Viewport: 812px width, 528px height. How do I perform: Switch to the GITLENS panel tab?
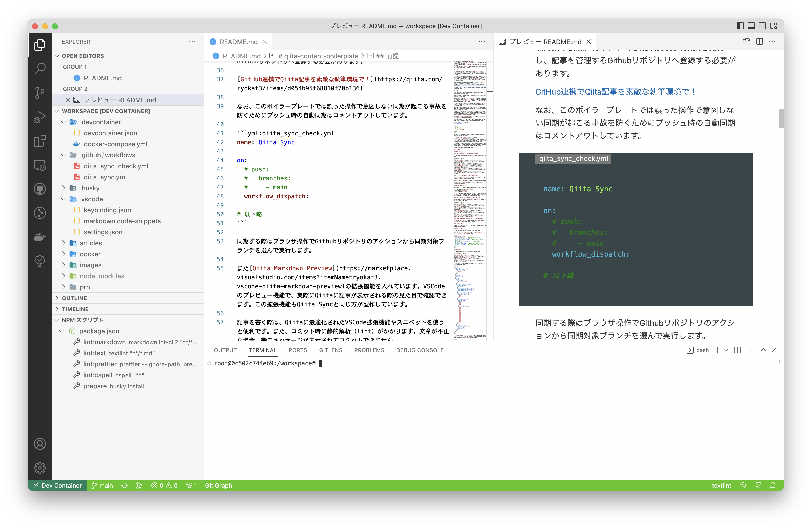point(330,350)
